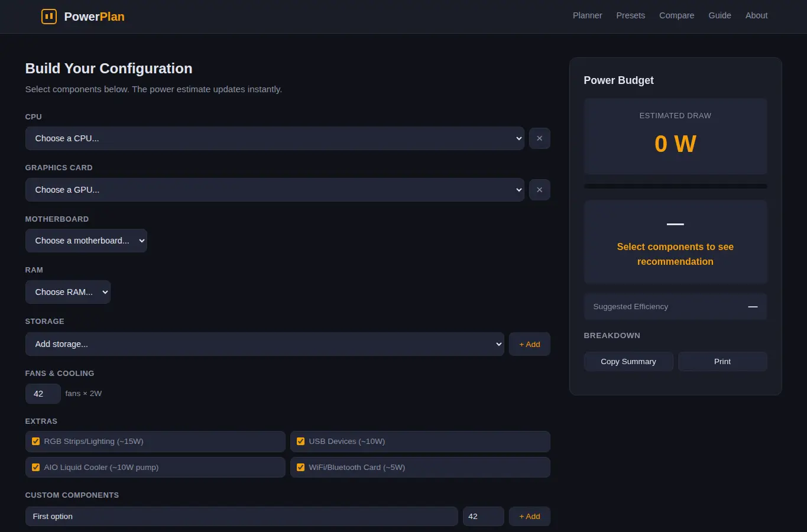The height and width of the screenshot is (532, 807).
Task: Open the Presets page
Action: click(630, 15)
